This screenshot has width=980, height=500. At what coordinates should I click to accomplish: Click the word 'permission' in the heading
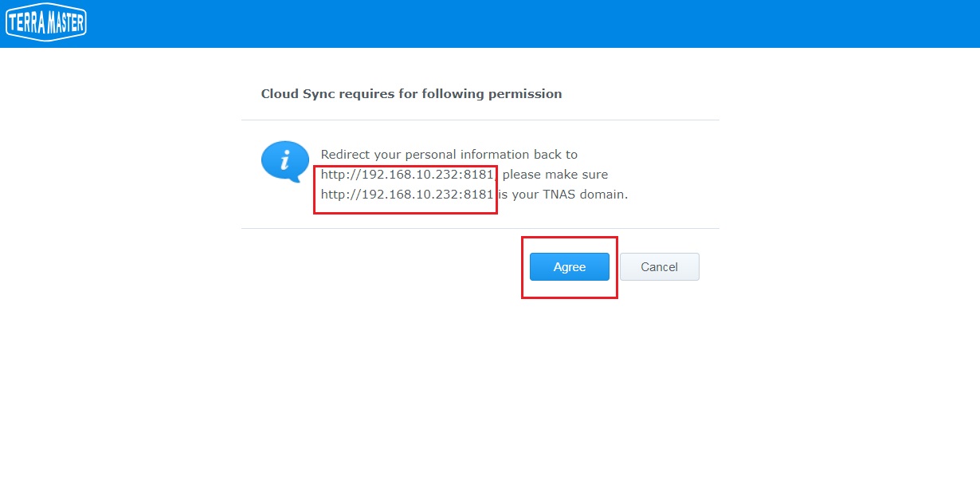click(528, 94)
